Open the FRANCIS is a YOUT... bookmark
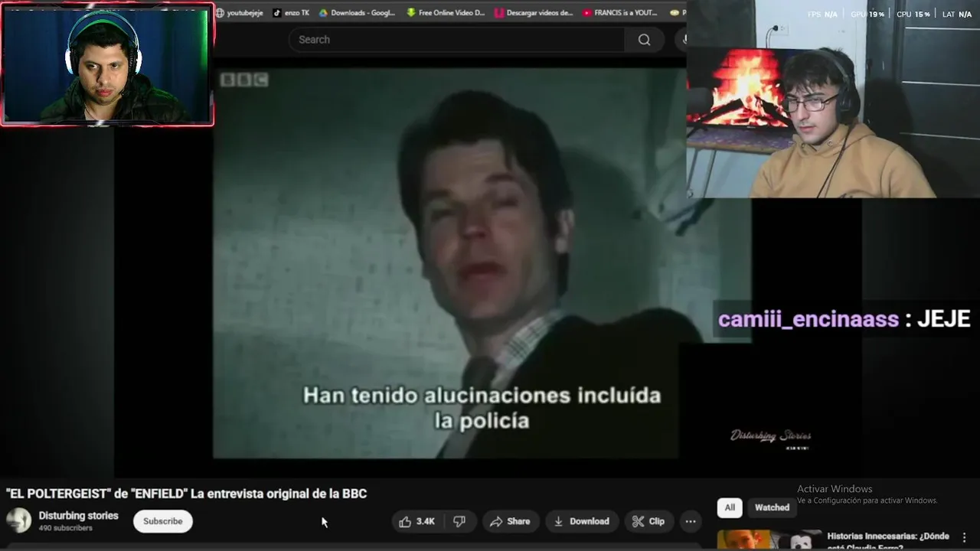 (620, 13)
